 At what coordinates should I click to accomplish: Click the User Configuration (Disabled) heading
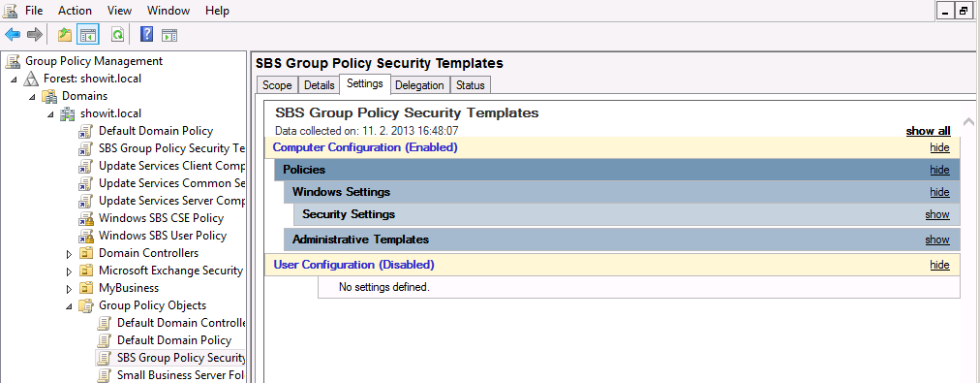click(x=353, y=265)
